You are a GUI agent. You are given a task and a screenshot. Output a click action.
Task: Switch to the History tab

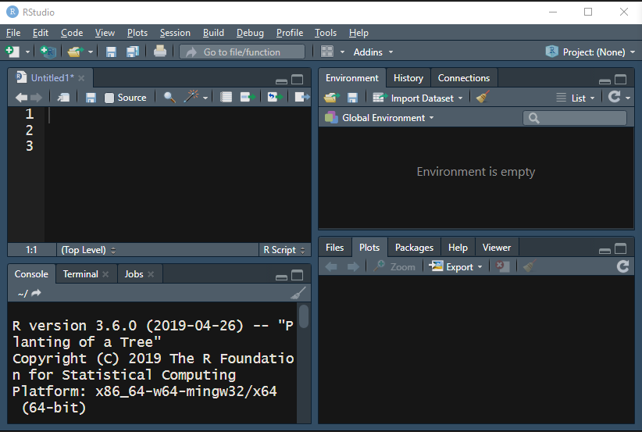(408, 78)
